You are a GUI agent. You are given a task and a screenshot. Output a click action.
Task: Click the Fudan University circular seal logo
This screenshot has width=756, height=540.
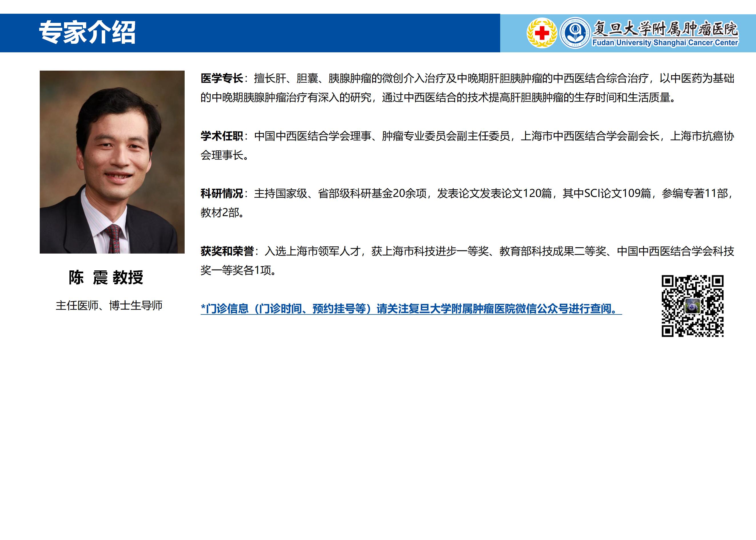coord(575,33)
